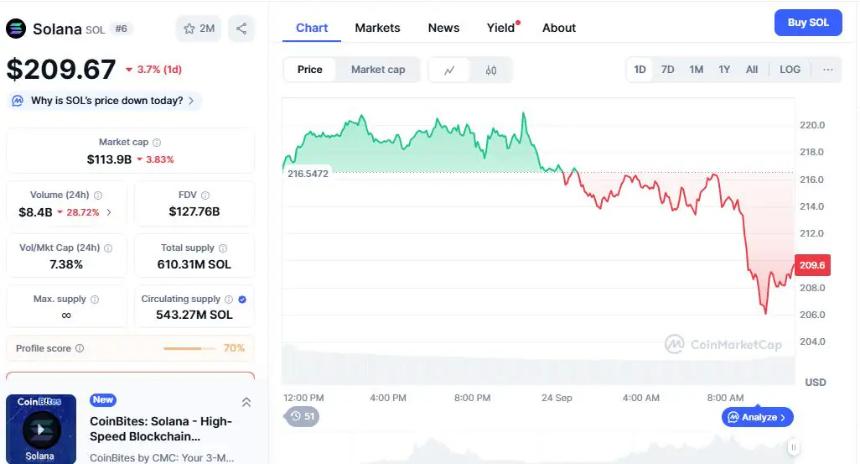Switch to candlestick chart icon
This screenshot has width=860, height=464.
pos(491,70)
